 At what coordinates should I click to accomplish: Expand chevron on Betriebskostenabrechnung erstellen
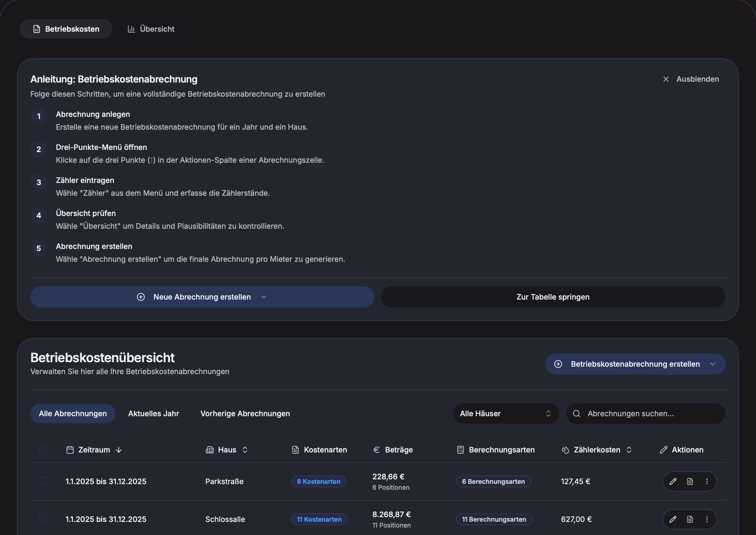[713, 364]
